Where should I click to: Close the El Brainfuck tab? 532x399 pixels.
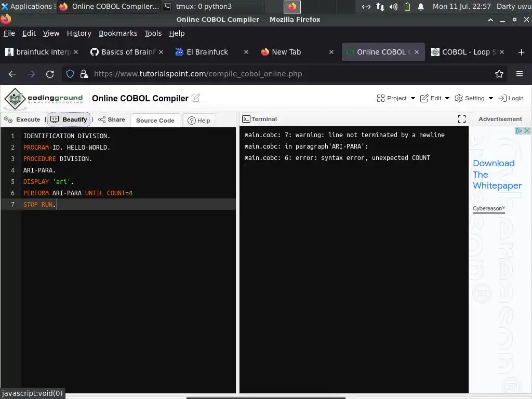(x=246, y=52)
